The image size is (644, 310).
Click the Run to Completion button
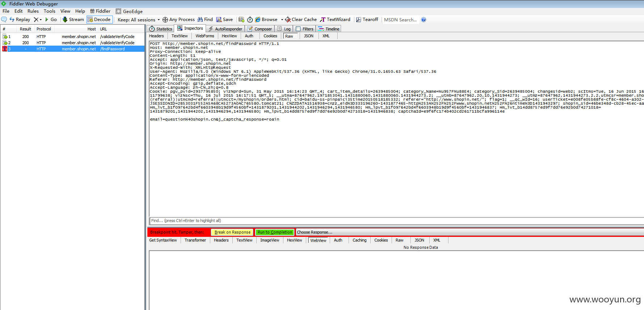click(x=275, y=232)
